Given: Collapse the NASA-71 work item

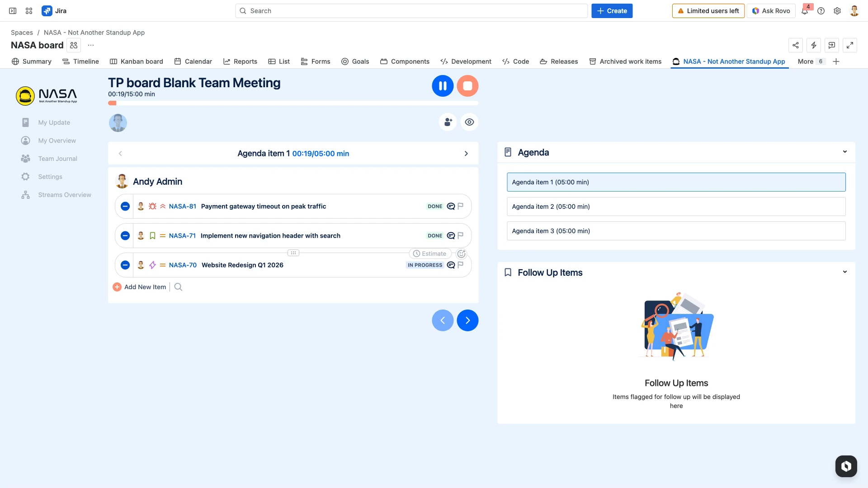Looking at the screenshot, I should coord(125,235).
